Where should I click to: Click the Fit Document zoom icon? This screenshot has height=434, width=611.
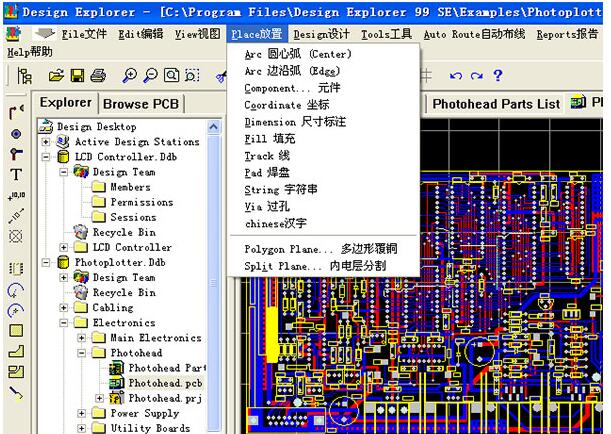pos(171,76)
